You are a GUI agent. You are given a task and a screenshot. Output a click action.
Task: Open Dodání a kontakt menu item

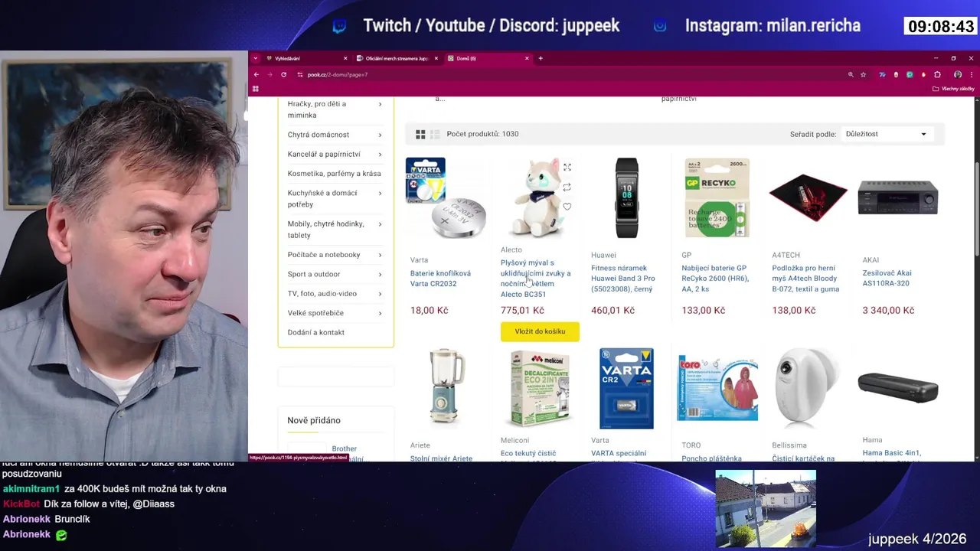pos(316,332)
